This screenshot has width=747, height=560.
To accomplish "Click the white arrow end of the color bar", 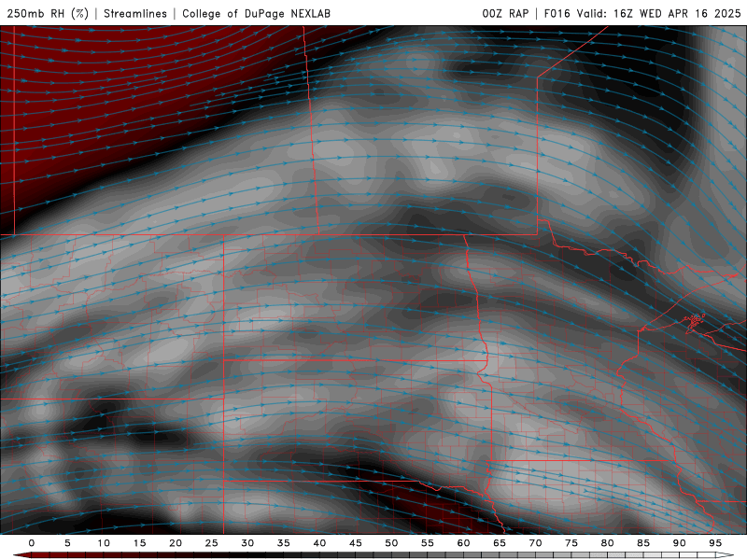I will pyautogui.click(x=725, y=555).
